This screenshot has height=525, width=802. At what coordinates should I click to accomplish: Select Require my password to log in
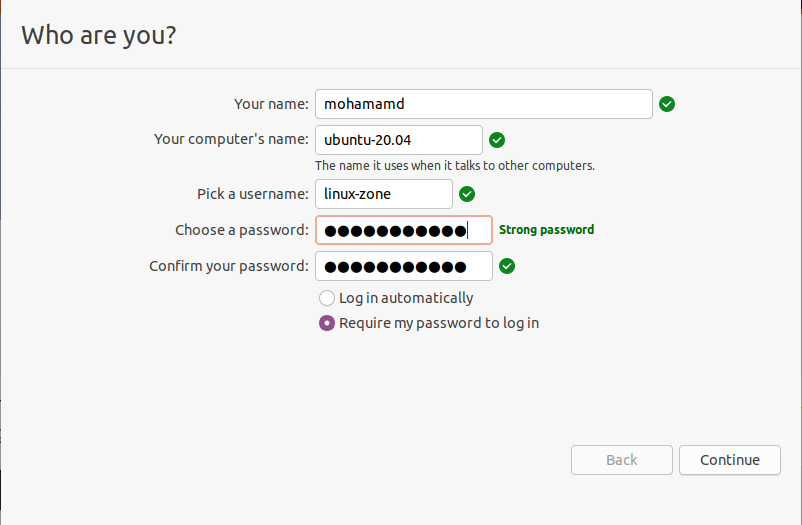[x=327, y=323]
